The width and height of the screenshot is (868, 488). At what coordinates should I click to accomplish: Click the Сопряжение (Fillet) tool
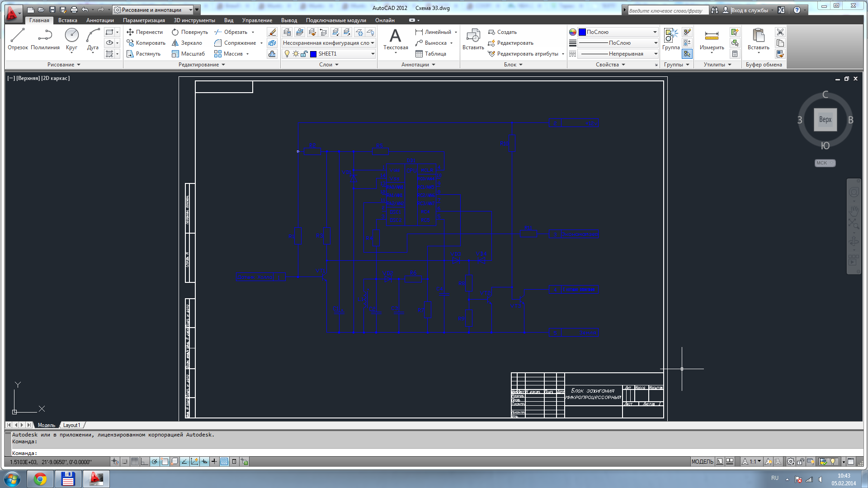pyautogui.click(x=235, y=43)
